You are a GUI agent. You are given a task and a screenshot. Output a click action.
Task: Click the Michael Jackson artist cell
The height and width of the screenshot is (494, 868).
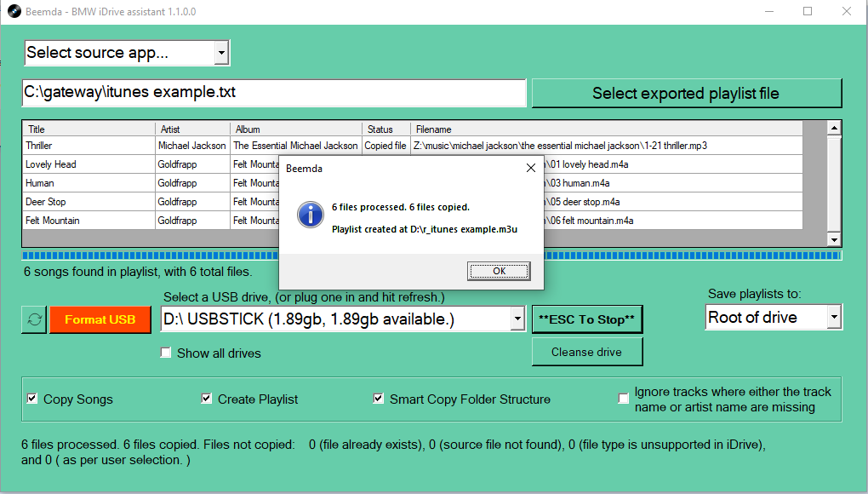pyautogui.click(x=192, y=146)
